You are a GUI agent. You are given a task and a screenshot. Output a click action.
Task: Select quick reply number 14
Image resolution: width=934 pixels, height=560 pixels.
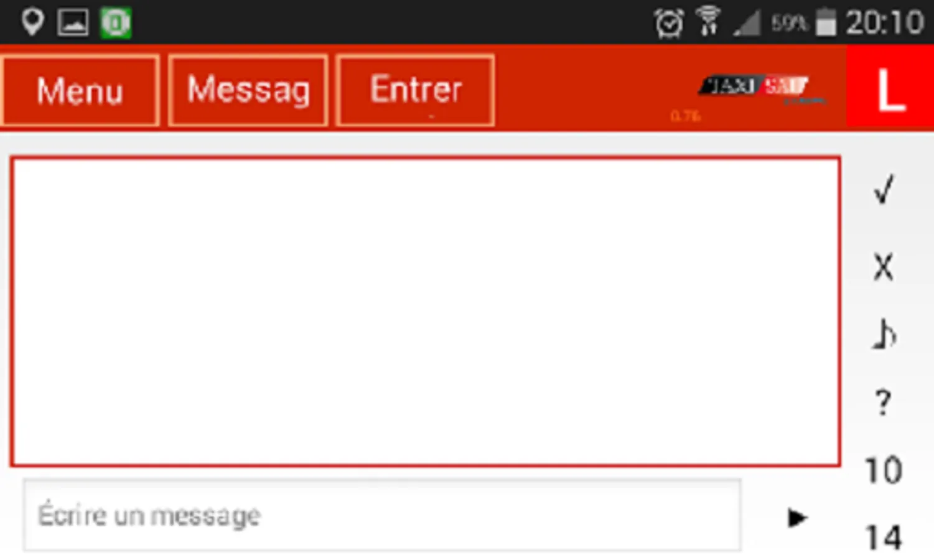coord(884,538)
